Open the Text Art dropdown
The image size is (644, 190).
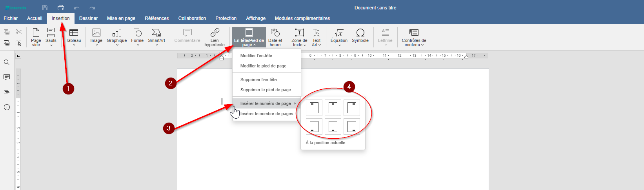[x=317, y=37]
